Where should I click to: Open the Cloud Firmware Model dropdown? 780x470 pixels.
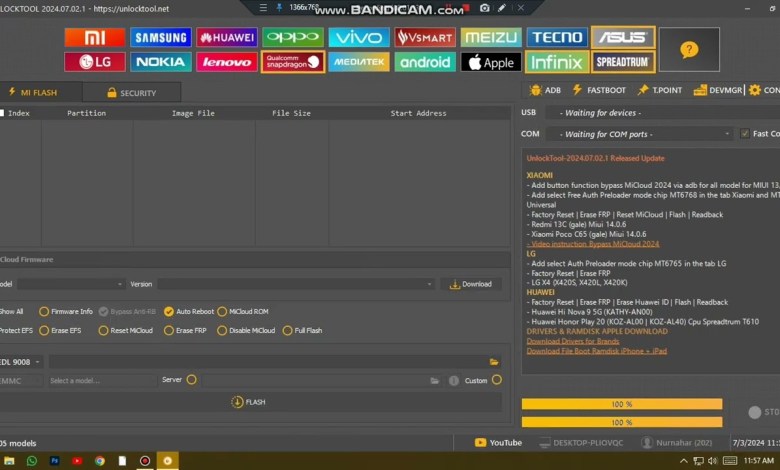point(71,284)
